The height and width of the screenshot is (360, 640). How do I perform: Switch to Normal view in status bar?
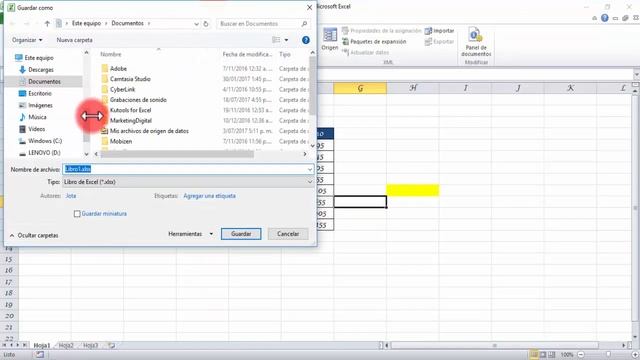pyautogui.click(x=533, y=355)
